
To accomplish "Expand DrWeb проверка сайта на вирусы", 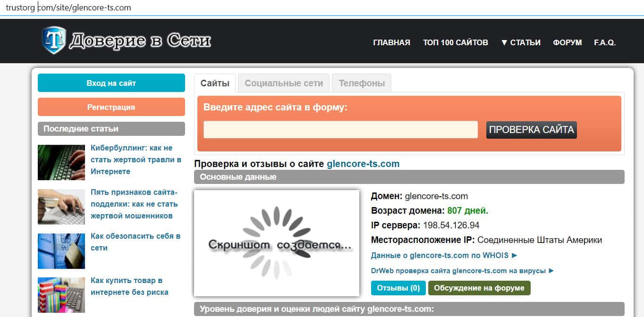I will (463, 271).
